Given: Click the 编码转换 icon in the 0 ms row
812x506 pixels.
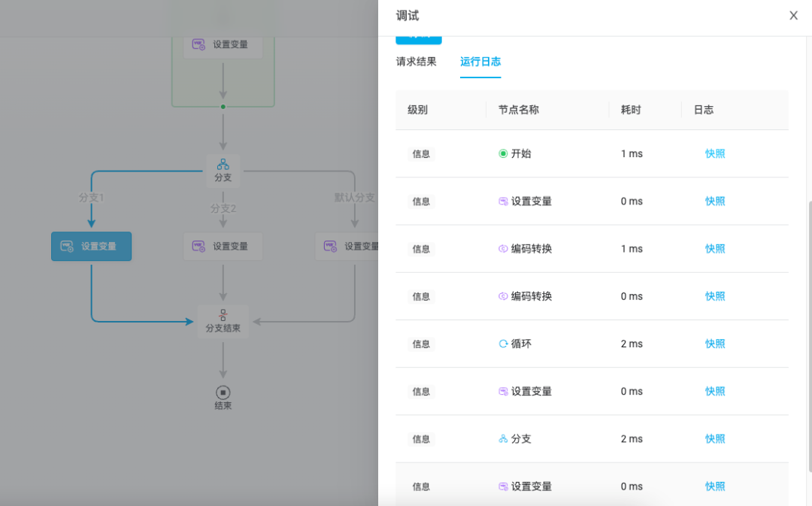Looking at the screenshot, I should click(503, 297).
